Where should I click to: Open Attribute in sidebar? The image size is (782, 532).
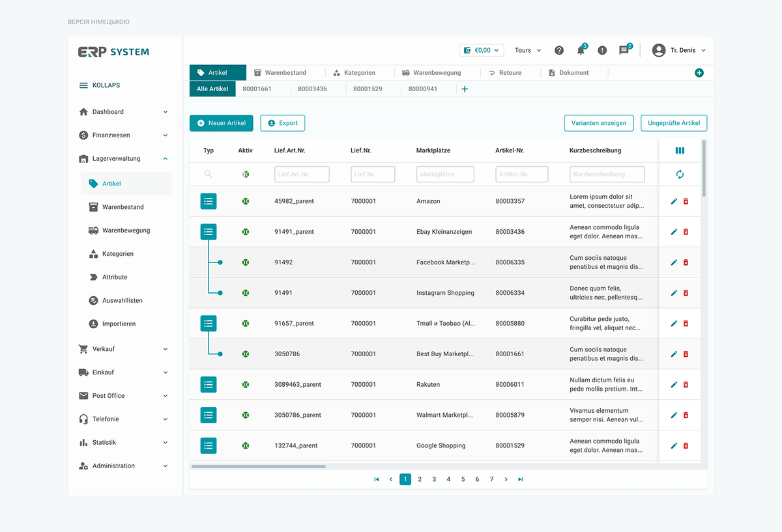(115, 277)
